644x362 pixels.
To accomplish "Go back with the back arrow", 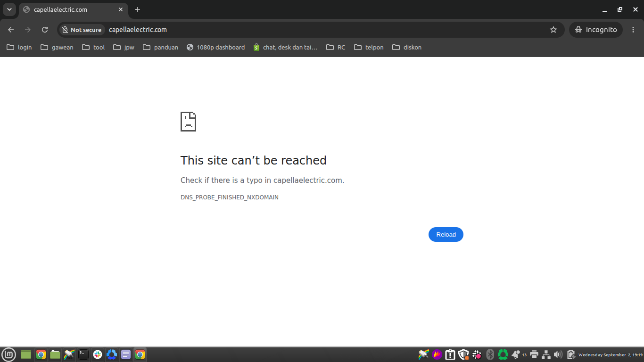I will tap(11, 30).
